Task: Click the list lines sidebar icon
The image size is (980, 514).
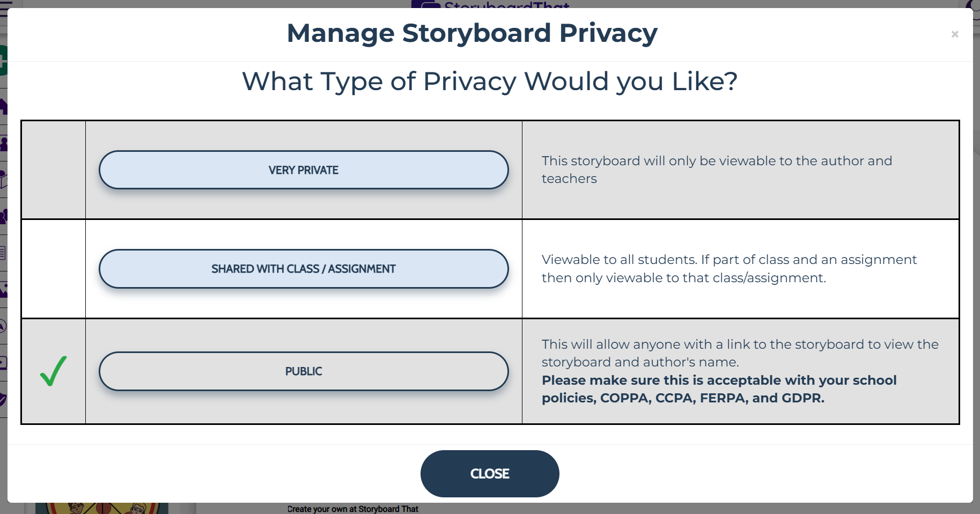Action: click(3, 252)
